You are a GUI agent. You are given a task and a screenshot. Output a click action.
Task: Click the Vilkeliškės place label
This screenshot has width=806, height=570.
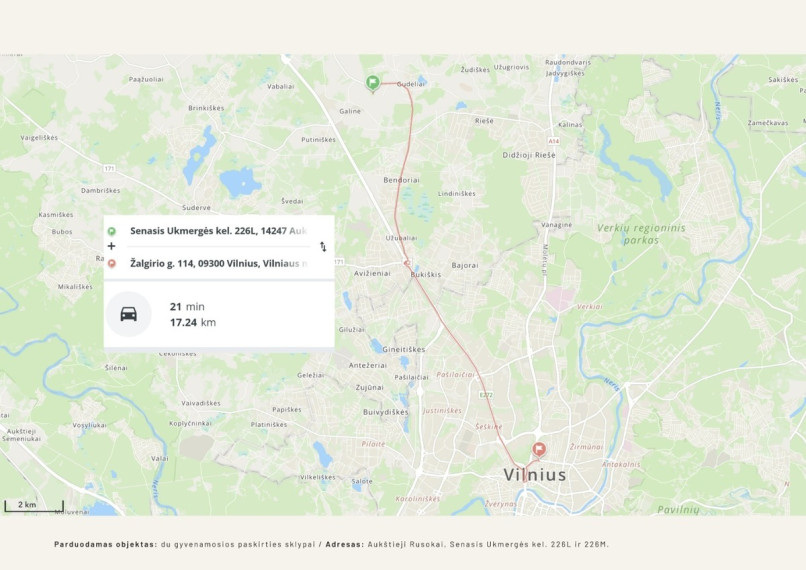click(x=317, y=477)
